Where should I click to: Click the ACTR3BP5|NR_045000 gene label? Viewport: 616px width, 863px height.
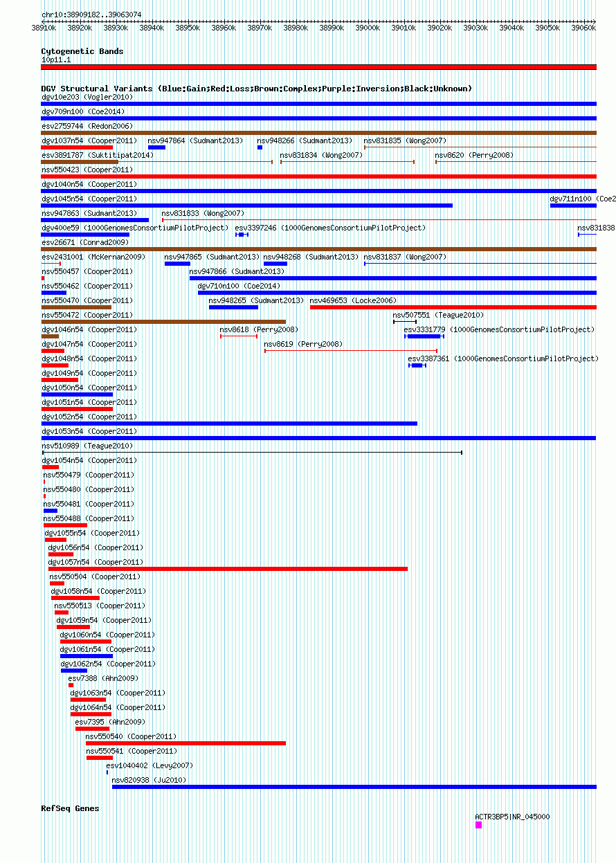(x=513, y=817)
